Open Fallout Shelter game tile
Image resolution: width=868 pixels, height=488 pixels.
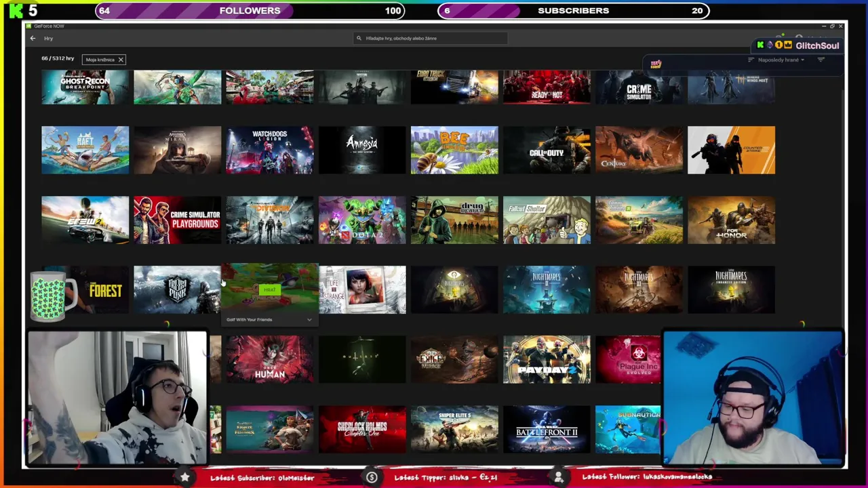(x=547, y=220)
